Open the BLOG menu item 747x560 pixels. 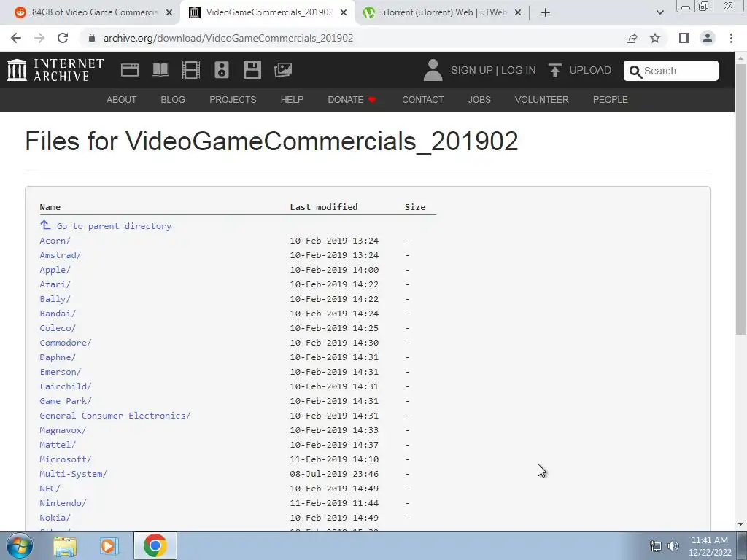(x=173, y=99)
